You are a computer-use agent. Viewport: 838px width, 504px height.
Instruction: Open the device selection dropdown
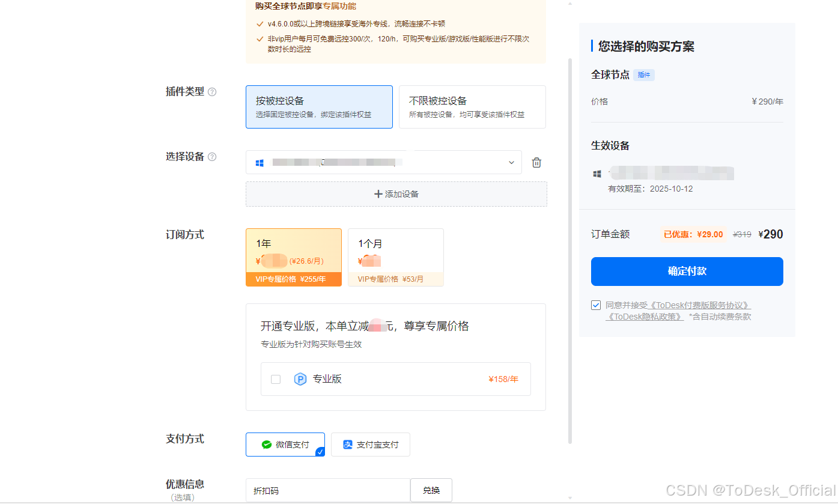click(x=384, y=162)
